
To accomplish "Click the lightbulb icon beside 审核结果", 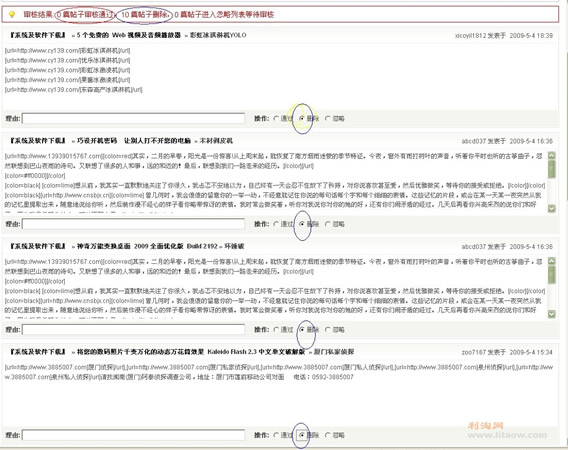I will 12,14.
